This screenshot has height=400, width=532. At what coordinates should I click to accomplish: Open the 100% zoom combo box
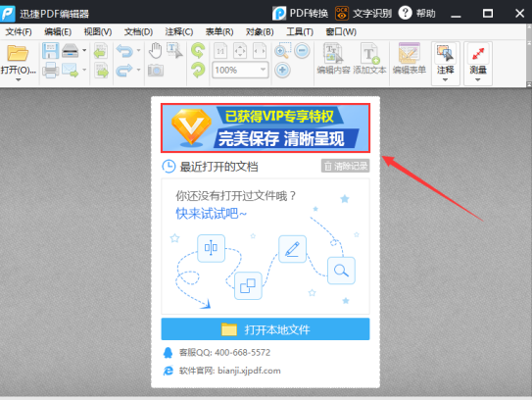[x=240, y=70]
